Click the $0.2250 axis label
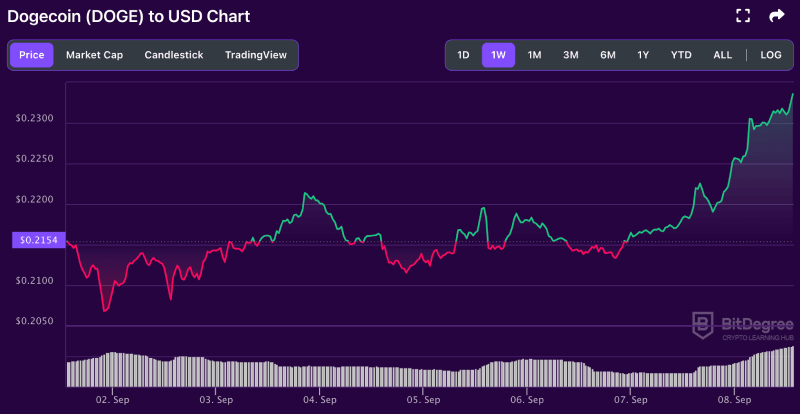Image resolution: width=800 pixels, height=414 pixels. (37, 159)
